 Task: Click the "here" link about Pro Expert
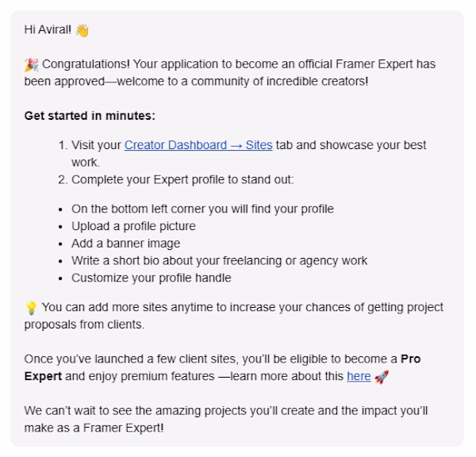pyautogui.click(x=359, y=376)
